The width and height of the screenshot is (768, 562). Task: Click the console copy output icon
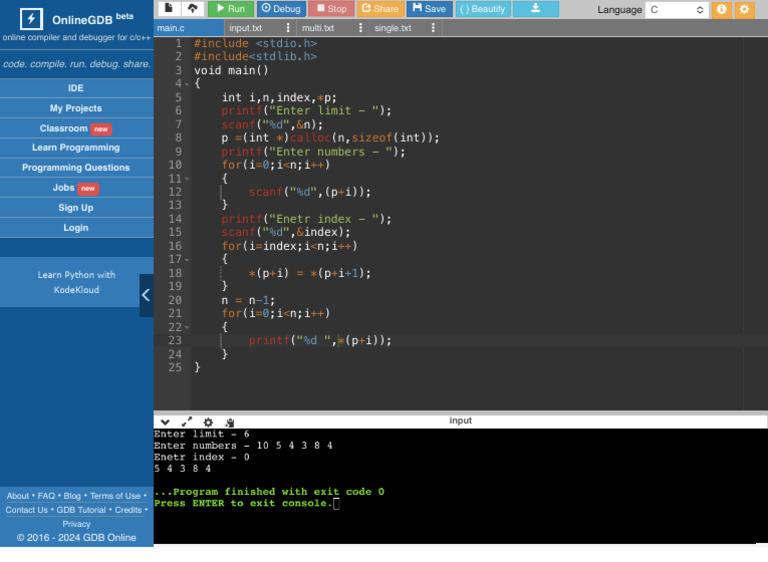[x=229, y=422]
